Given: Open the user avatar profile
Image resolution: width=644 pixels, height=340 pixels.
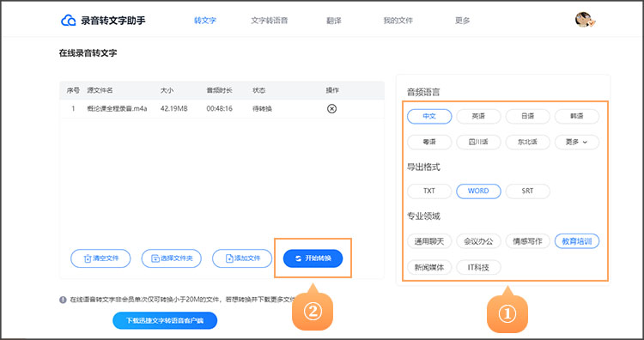Looking at the screenshot, I should (584, 20).
